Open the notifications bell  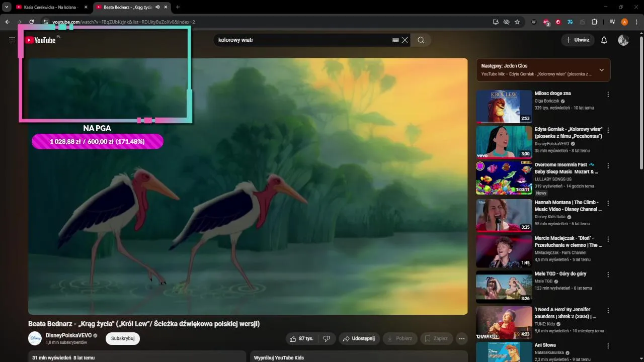point(604,40)
